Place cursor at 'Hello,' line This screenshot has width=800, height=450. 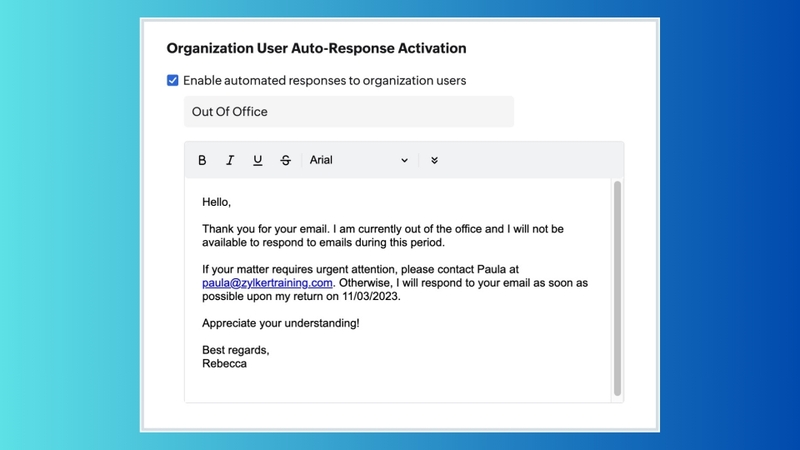point(216,202)
